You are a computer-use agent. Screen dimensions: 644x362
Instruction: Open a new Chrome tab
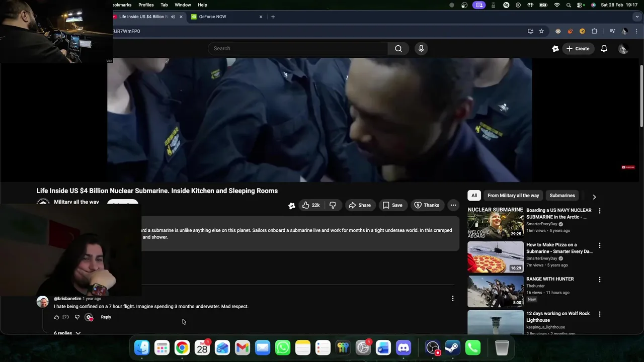tap(273, 17)
